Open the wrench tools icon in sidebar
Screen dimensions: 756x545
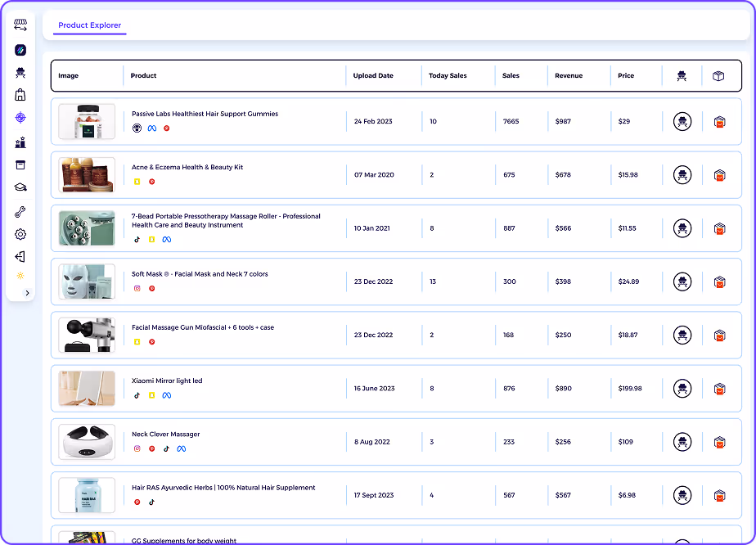click(20, 212)
